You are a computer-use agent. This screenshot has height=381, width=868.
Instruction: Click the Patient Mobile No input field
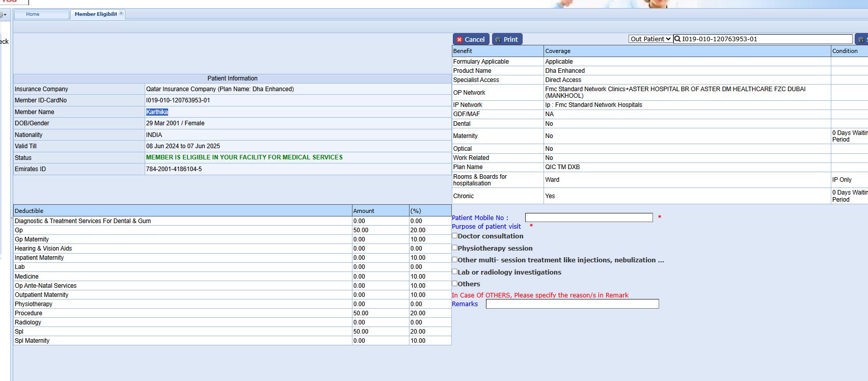588,217
